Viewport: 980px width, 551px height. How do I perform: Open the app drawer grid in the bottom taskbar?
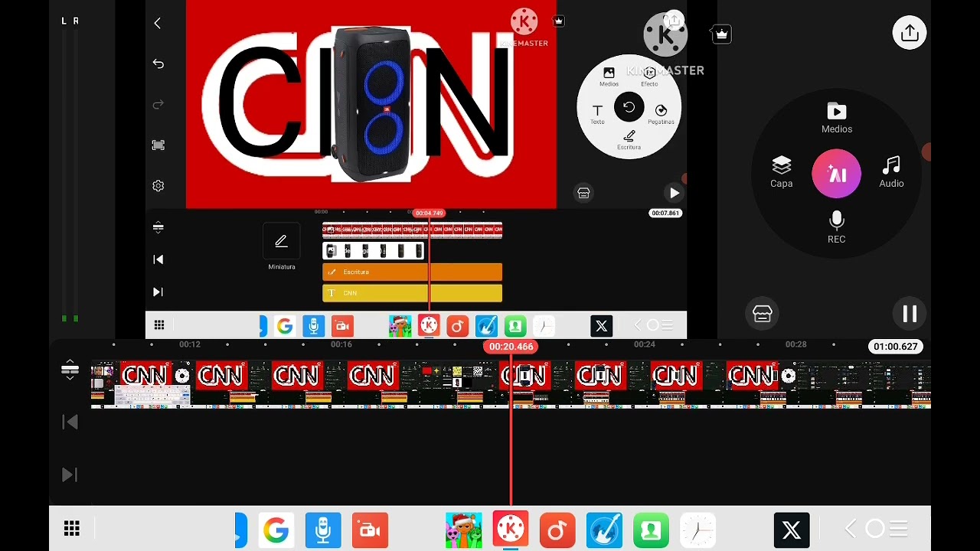pos(72,529)
